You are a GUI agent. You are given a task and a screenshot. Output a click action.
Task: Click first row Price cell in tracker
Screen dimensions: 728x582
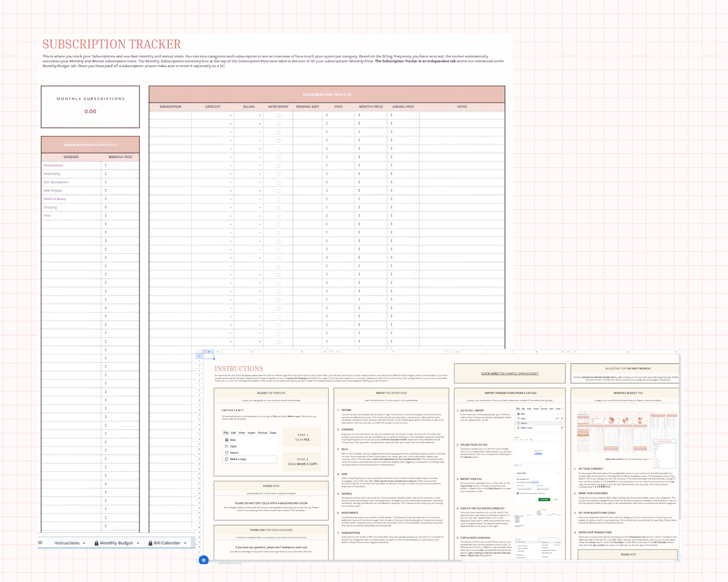pyautogui.click(x=339, y=115)
